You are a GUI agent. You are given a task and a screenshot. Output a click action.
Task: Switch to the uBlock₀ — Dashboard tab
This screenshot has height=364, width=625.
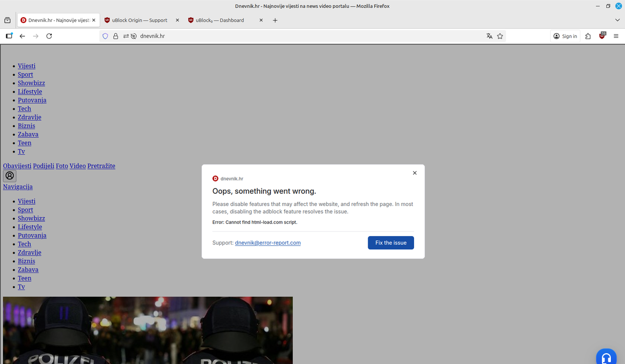click(226, 20)
